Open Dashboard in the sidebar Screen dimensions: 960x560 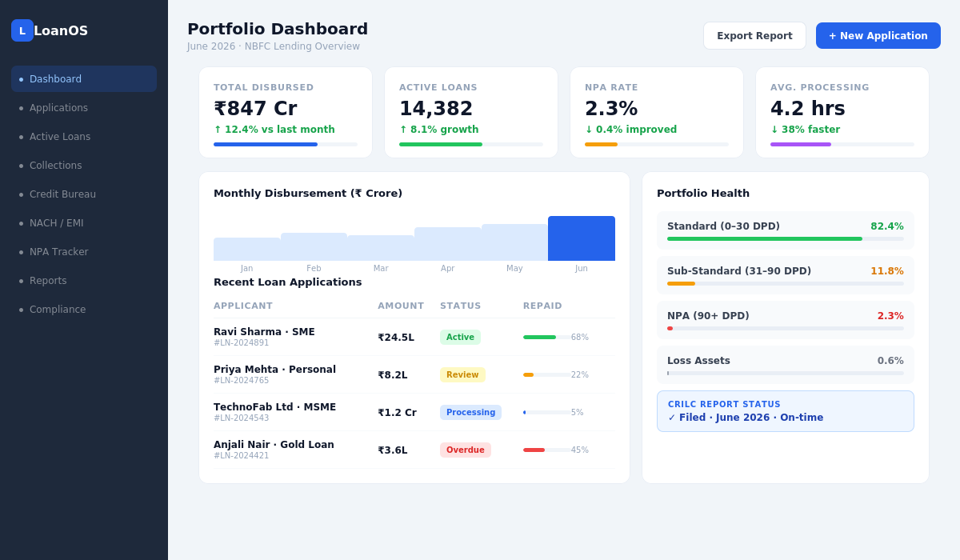84,79
